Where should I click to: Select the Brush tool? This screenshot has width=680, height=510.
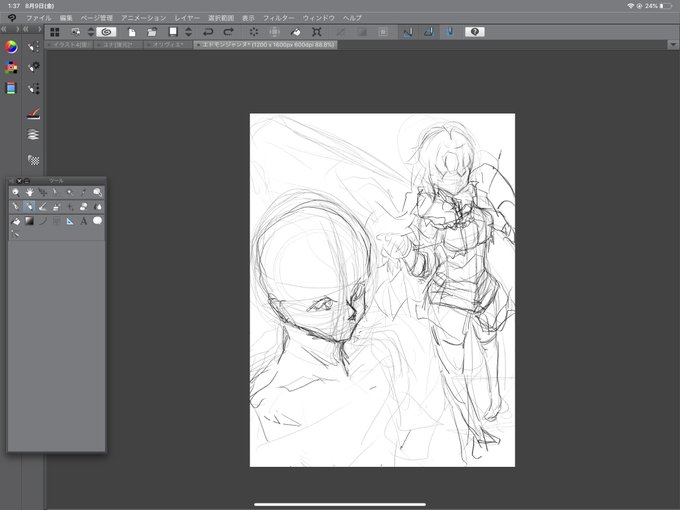pos(42,207)
